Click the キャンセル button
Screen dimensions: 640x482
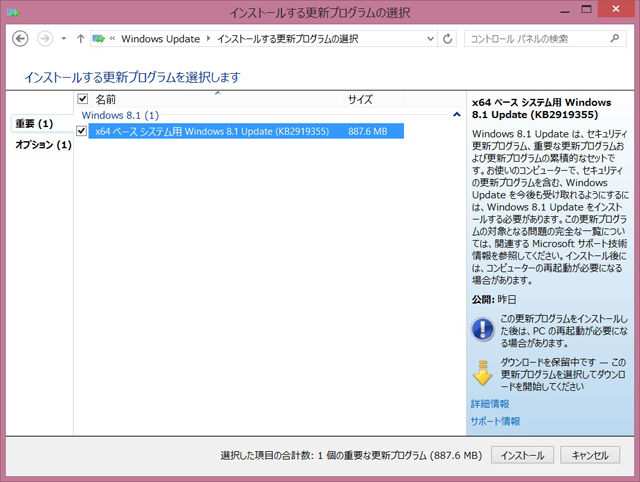pos(590,455)
